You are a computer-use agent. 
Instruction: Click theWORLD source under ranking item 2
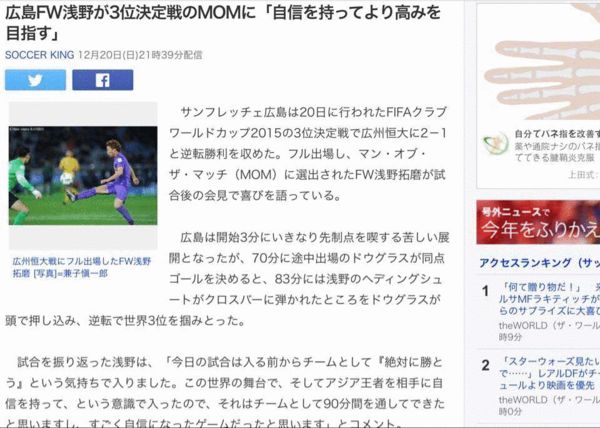pyautogui.click(x=549, y=405)
